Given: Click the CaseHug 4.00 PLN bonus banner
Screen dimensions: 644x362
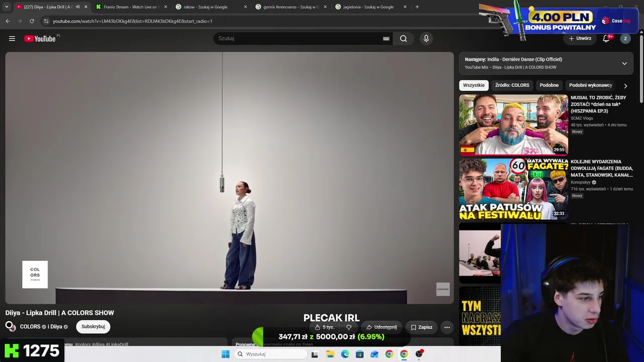Looking at the screenshot, I should coord(559,21).
